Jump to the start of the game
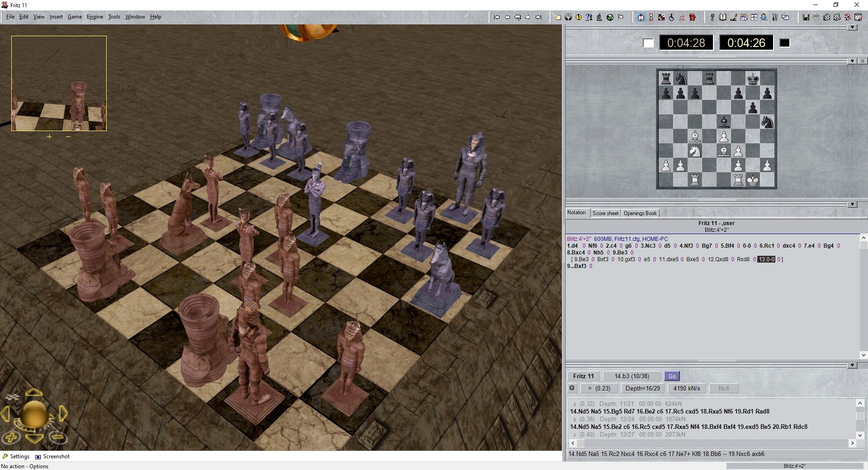This screenshot has height=470, width=868. coord(496,17)
